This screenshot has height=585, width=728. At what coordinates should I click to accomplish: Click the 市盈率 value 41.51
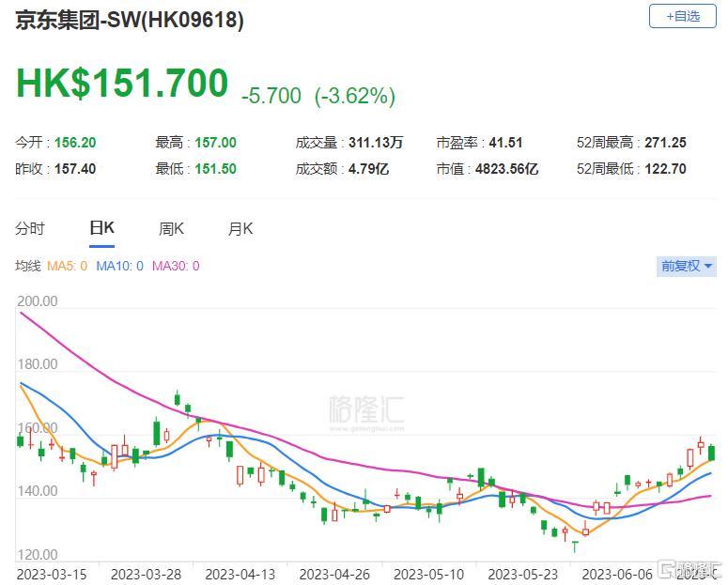(x=505, y=143)
